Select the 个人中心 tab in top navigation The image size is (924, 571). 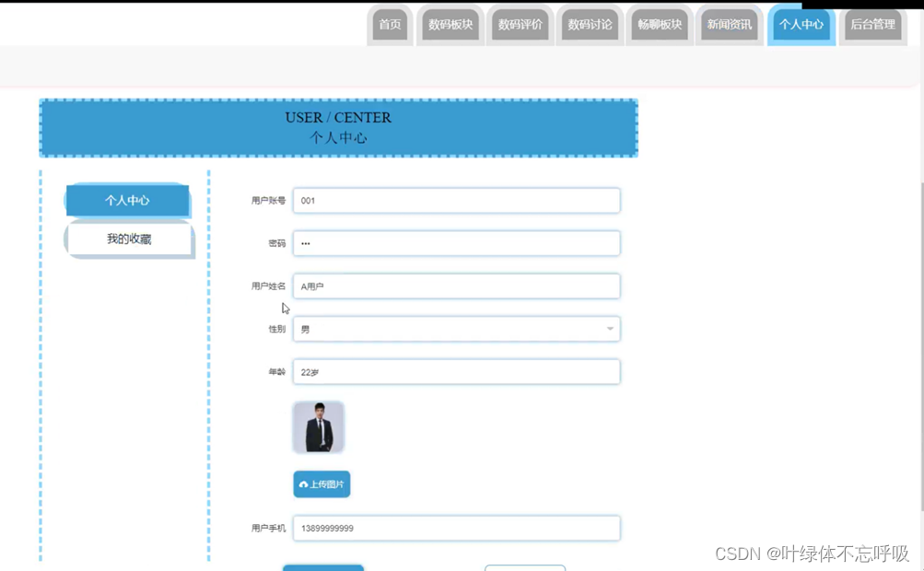pos(801,25)
